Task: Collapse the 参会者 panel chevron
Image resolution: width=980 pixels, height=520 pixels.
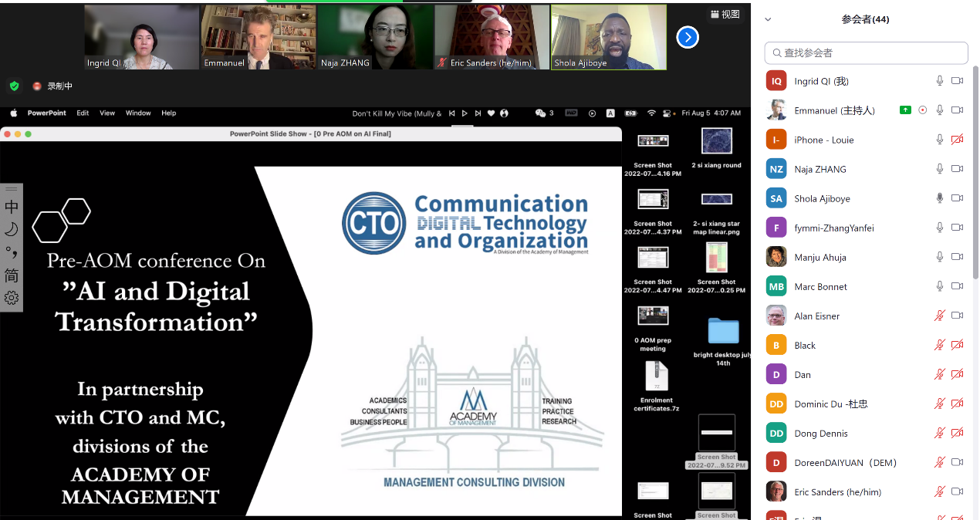Action: coord(768,19)
